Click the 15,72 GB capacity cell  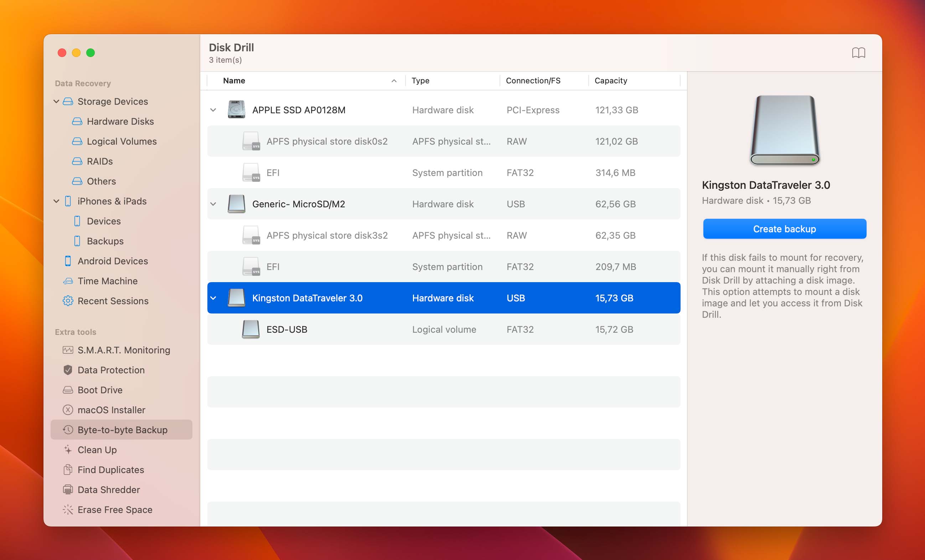614,329
